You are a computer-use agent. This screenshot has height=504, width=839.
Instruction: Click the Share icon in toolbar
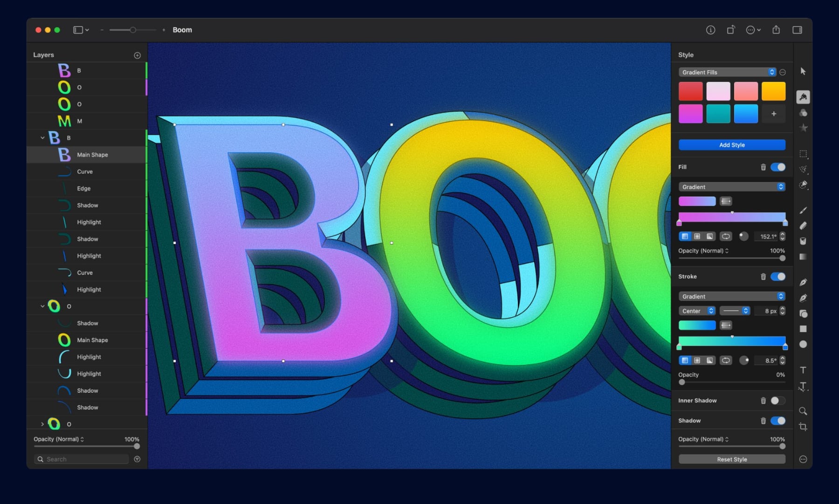click(776, 30)
